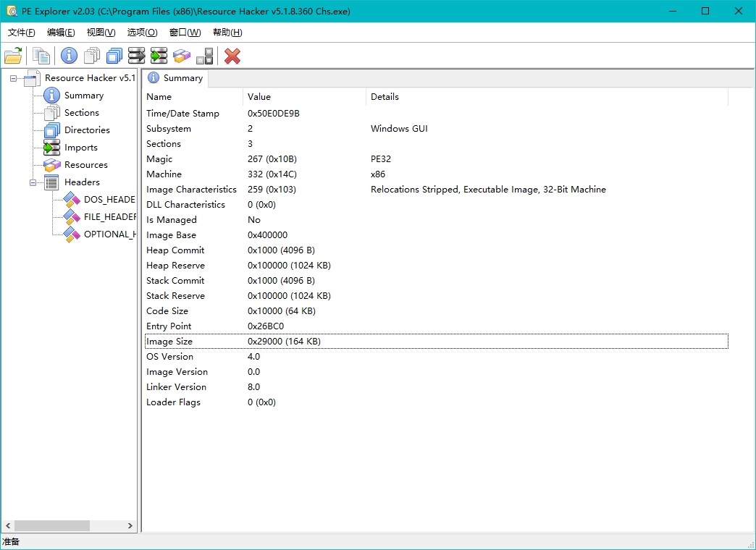Select the Linker Version row

click(x=437, y=387)
